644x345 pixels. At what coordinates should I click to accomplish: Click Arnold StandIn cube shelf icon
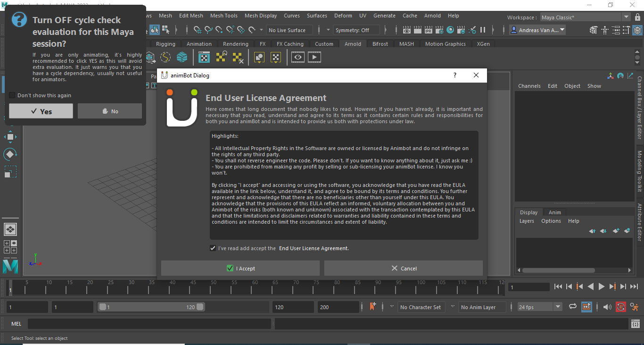(150, 58)
